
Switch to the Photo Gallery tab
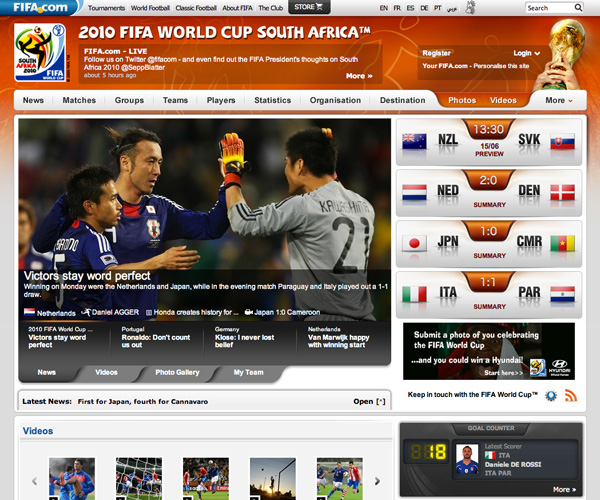click(x=176, y=372)
